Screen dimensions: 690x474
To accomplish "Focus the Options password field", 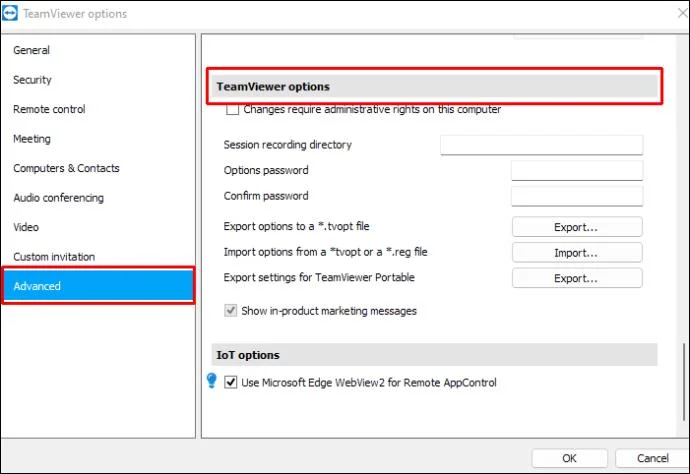I will (577, 170).
